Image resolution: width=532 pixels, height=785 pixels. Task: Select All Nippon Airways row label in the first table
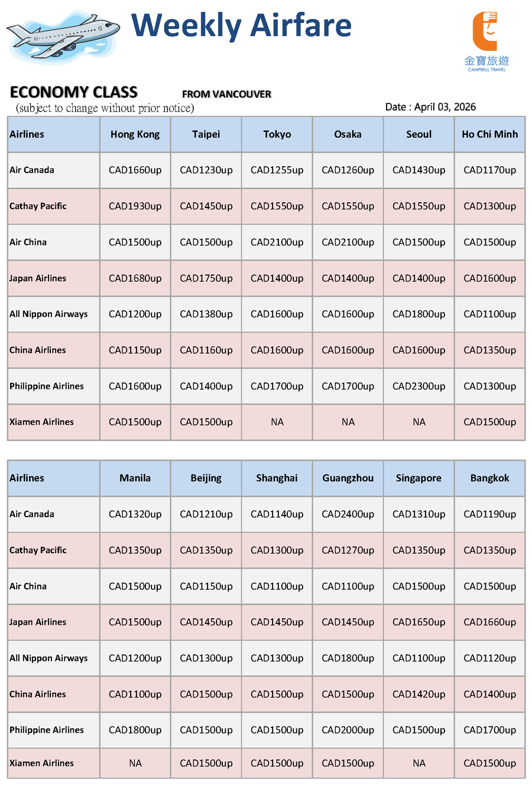(x=48, y=314)
